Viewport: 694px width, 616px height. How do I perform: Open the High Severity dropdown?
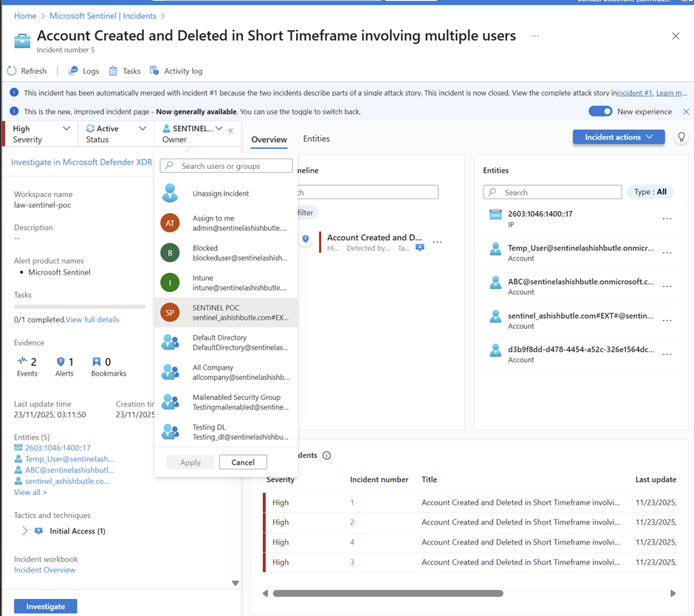pyautogui.click(x=41, y=134)
